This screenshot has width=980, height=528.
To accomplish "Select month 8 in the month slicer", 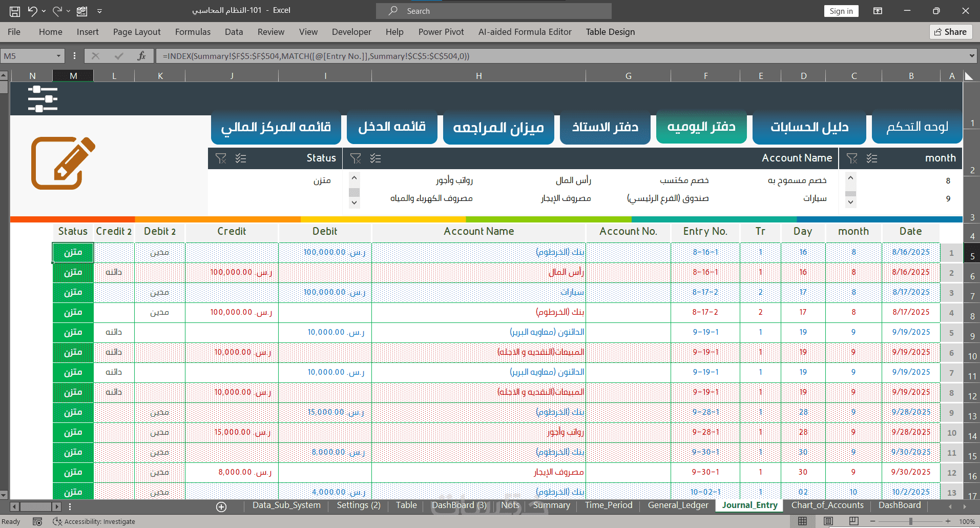I will (909, 180).
